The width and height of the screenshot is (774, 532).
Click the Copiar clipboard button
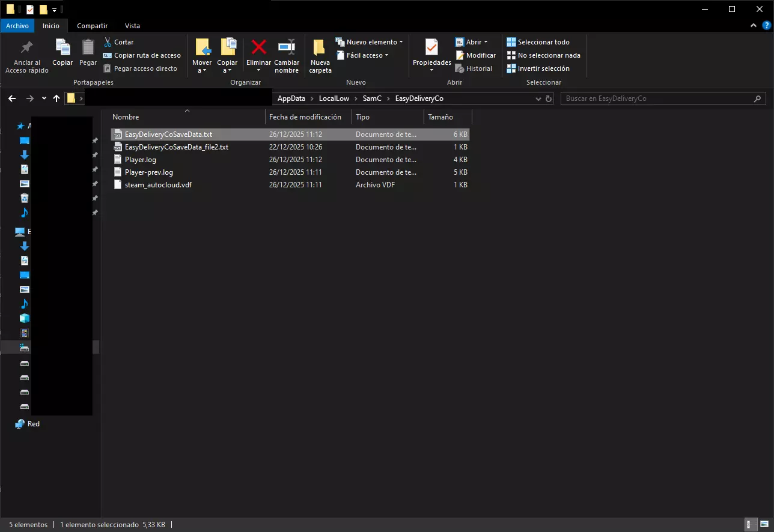[x=62, y=53]
